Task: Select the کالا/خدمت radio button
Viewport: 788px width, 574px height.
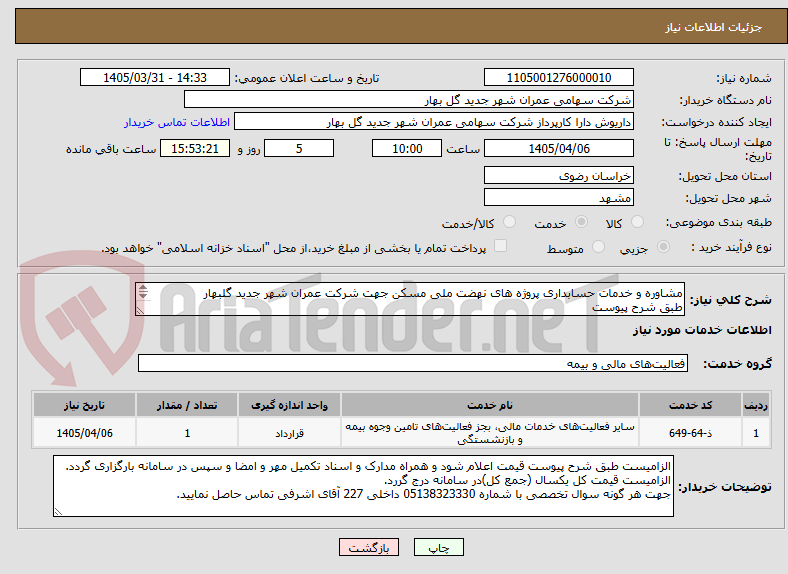Action: 510,222
